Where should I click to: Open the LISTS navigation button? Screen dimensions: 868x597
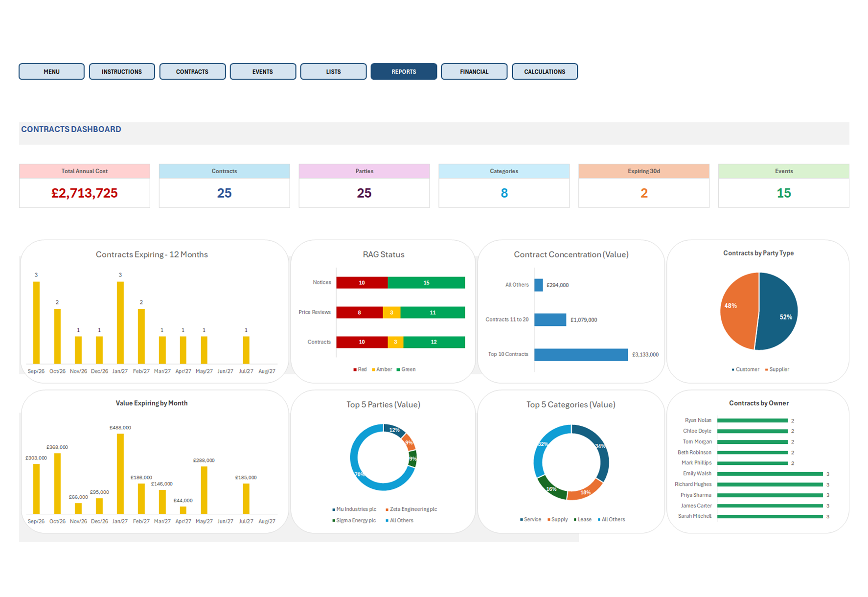(x=333, y=71)
